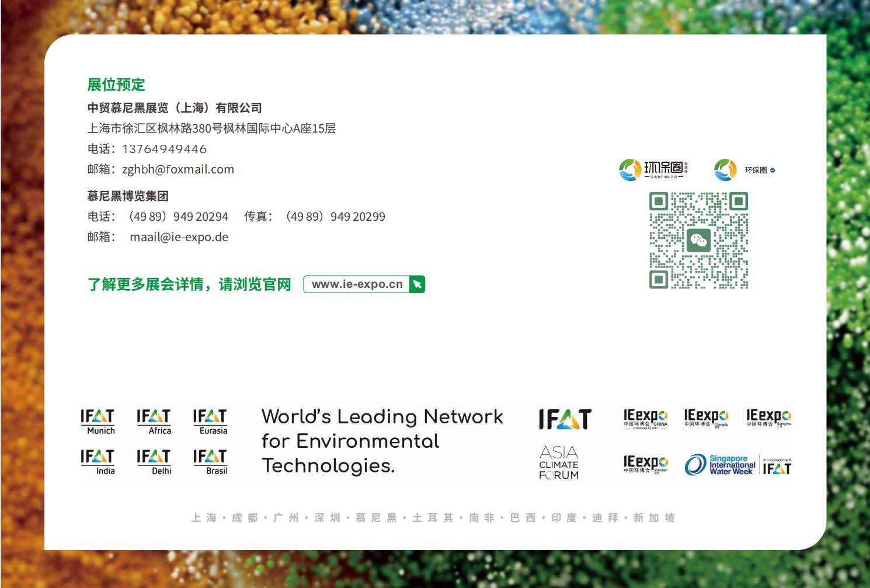Click Singapore International Water Week logo
Image resolution: width=870 pixels, height=588 pixels.
[720, 465]
